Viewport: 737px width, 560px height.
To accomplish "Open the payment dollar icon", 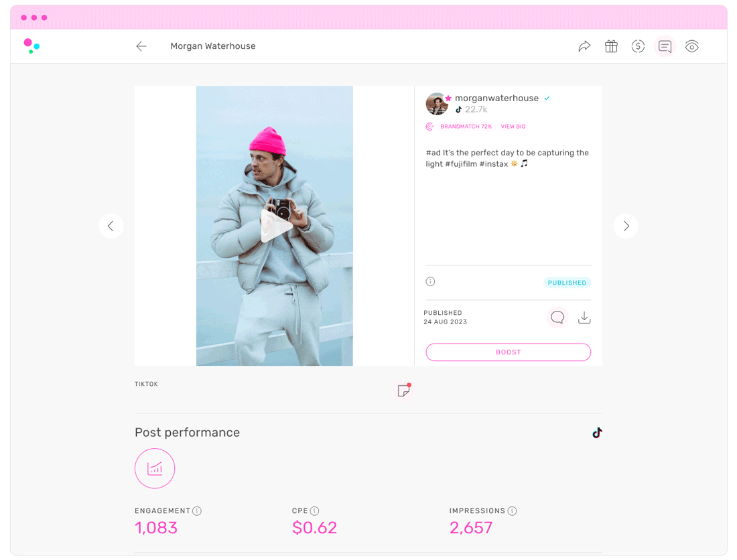I will click(x=637, y=46).
